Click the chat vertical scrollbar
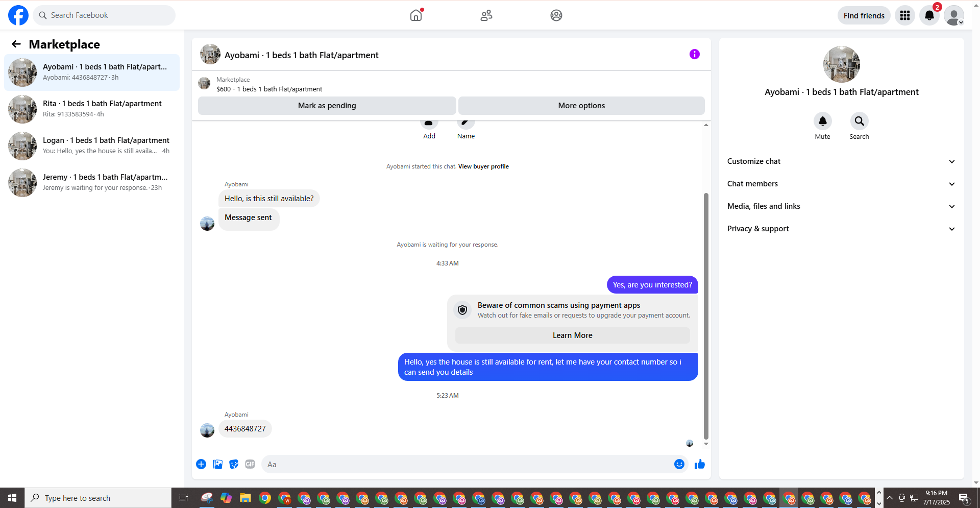980x508 pixels. [x=706, y=316]
